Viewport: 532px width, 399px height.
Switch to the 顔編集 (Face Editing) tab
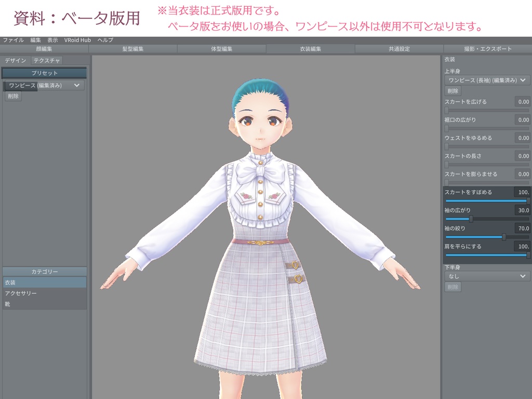pyautogui.click(x=45, y=48)
